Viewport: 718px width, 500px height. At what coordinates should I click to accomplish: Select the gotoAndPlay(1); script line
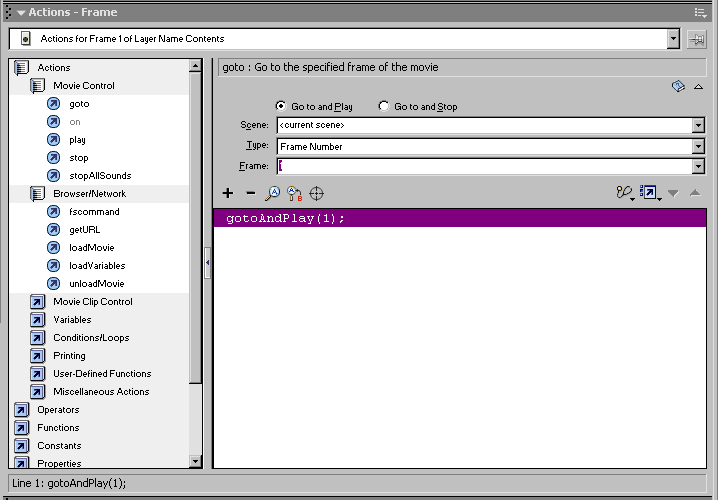tap(460, 218)
